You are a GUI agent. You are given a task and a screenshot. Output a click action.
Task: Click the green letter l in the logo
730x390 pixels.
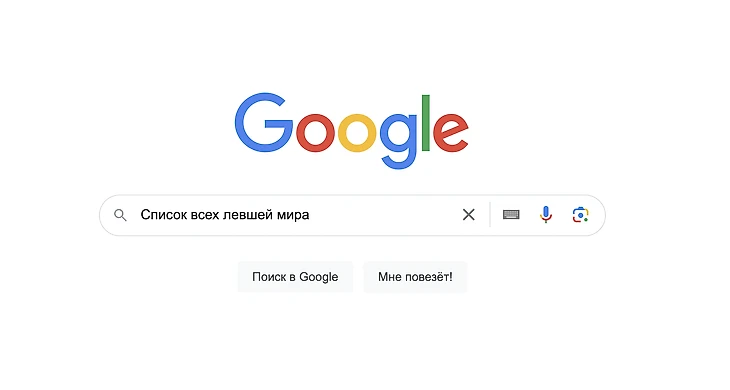pyautogui.click(x=426, y=123)
